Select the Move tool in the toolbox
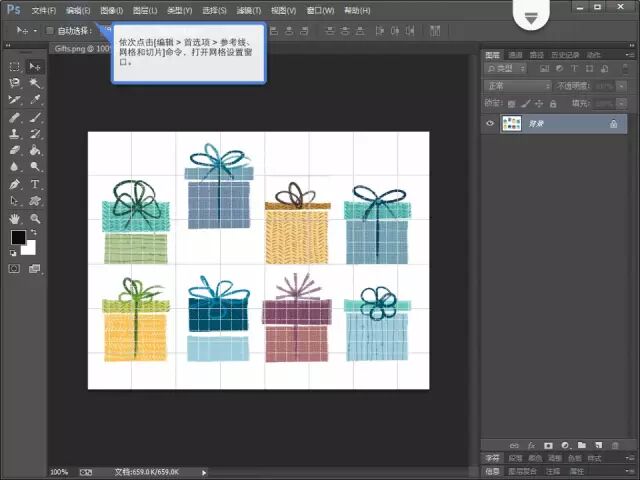Viewport: 640px width, 480px height. point(35,67)
